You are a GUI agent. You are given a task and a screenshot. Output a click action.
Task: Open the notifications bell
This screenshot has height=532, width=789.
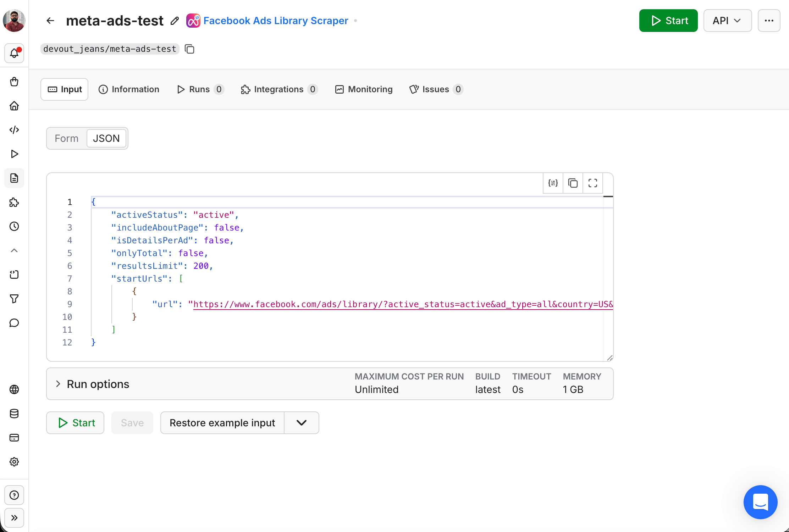coord(14,53)
